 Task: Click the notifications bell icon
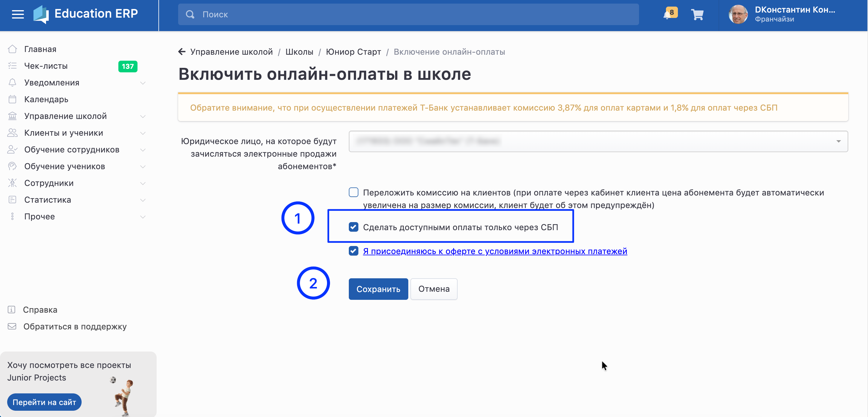pos(667,14)
